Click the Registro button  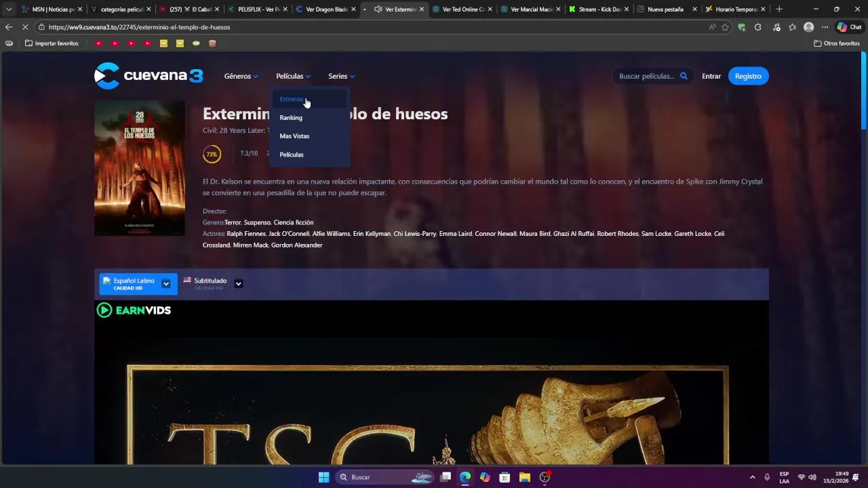(749, 76)
